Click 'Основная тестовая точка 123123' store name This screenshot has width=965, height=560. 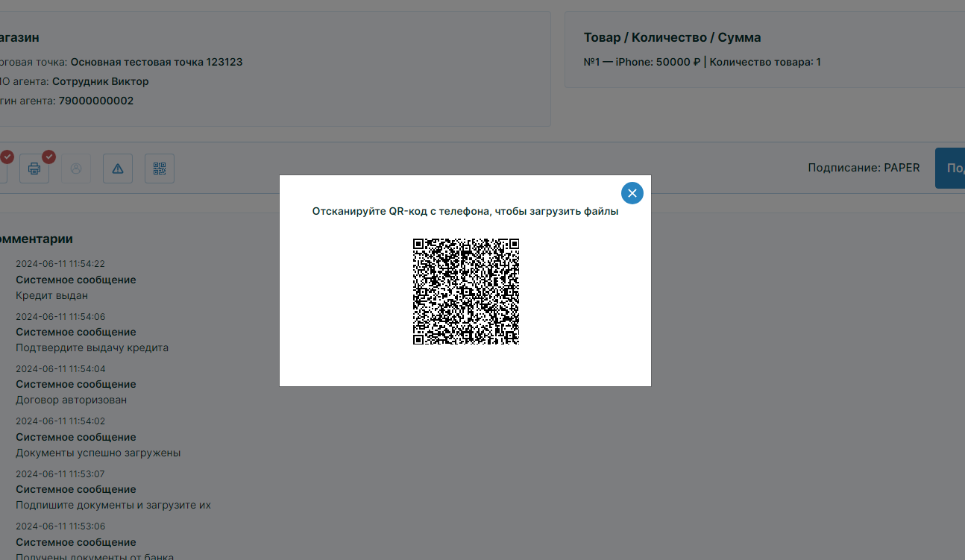[x=156, y=62]
